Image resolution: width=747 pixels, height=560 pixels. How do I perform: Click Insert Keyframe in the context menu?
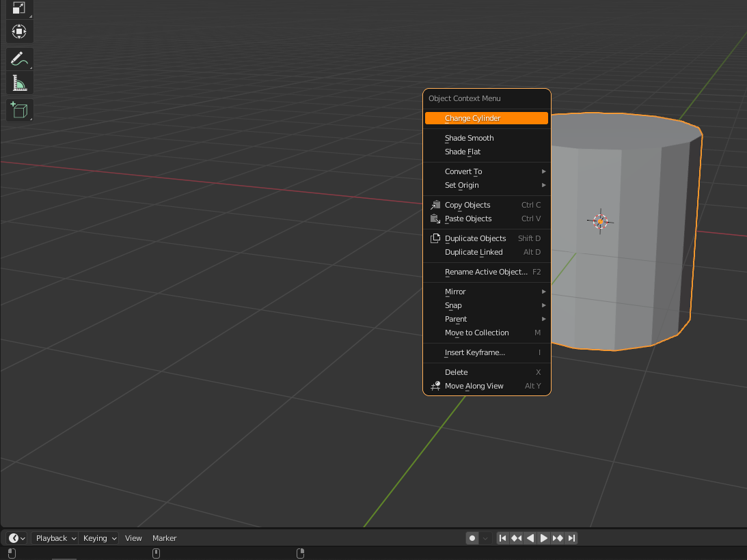(x=487, y=352)
